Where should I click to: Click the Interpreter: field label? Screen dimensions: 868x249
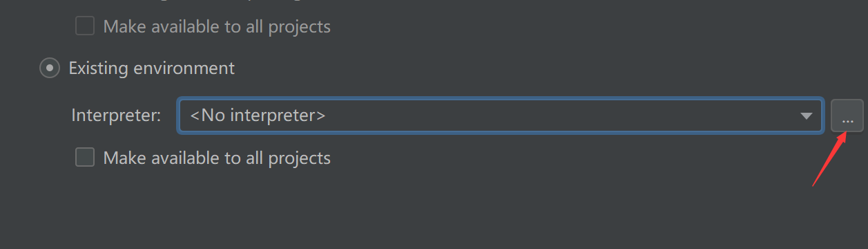116,116
